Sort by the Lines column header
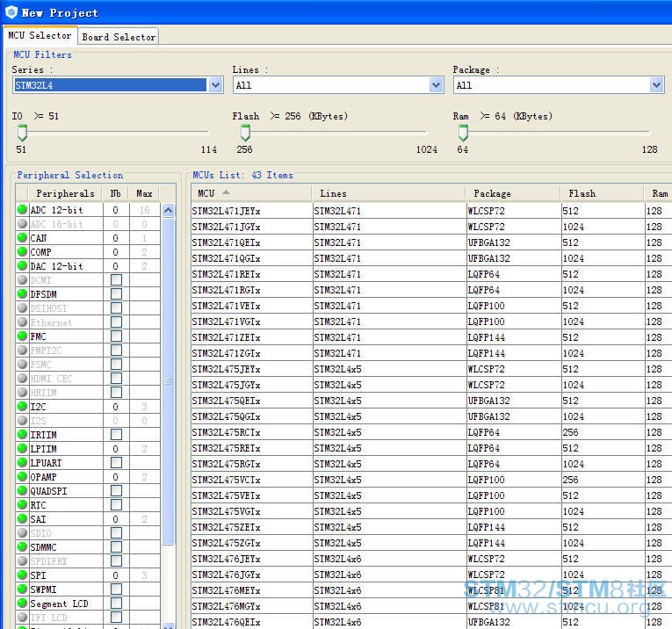The width and height of the screenshot is (672, 629). tap(389, 193)
